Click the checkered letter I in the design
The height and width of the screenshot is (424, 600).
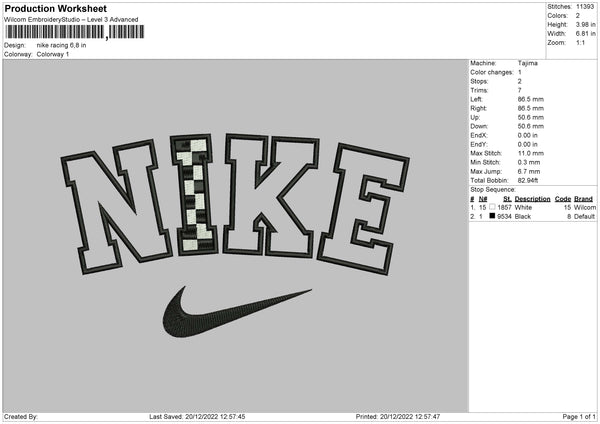[194, 195]
